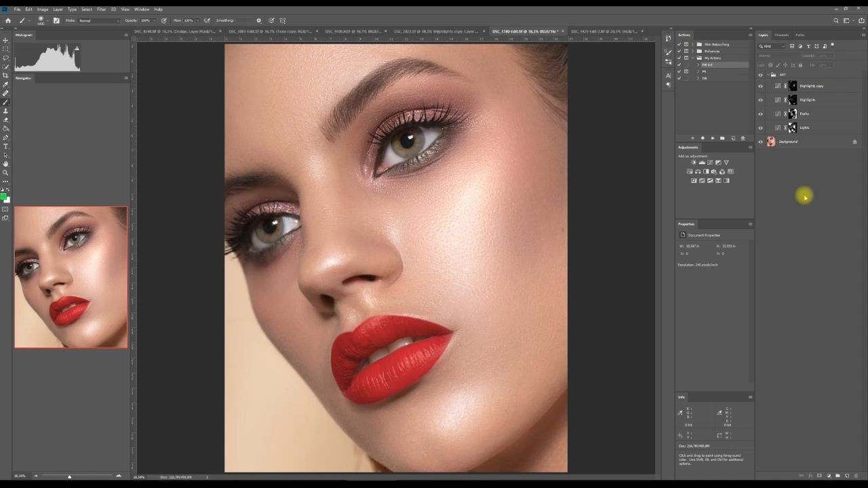Switch to the Channels tab

pyautogui.click(x=782, y=35)
